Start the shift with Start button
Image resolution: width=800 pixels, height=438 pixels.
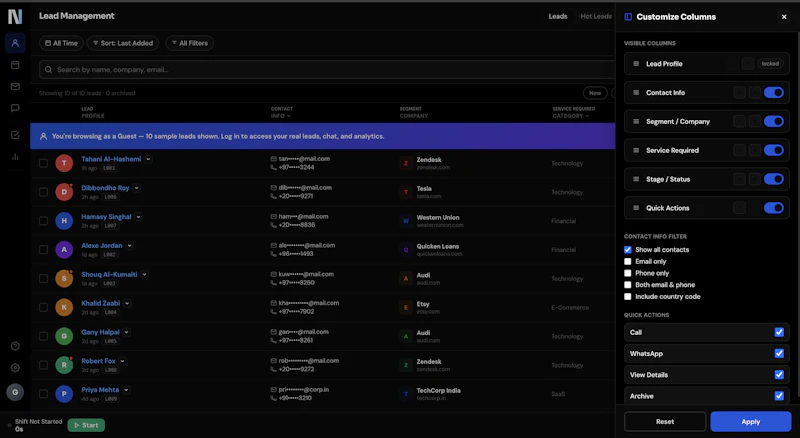coord(86,425)
